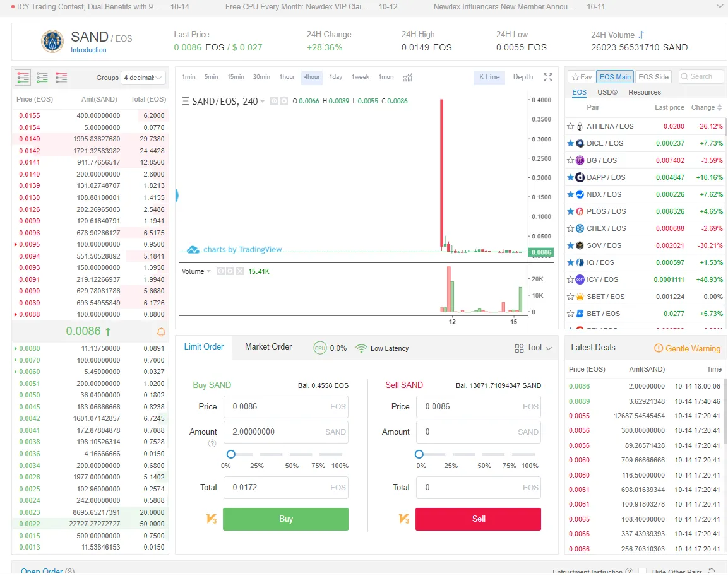
Task: Select the 4hour chart interval
Action: pos(312,77)
